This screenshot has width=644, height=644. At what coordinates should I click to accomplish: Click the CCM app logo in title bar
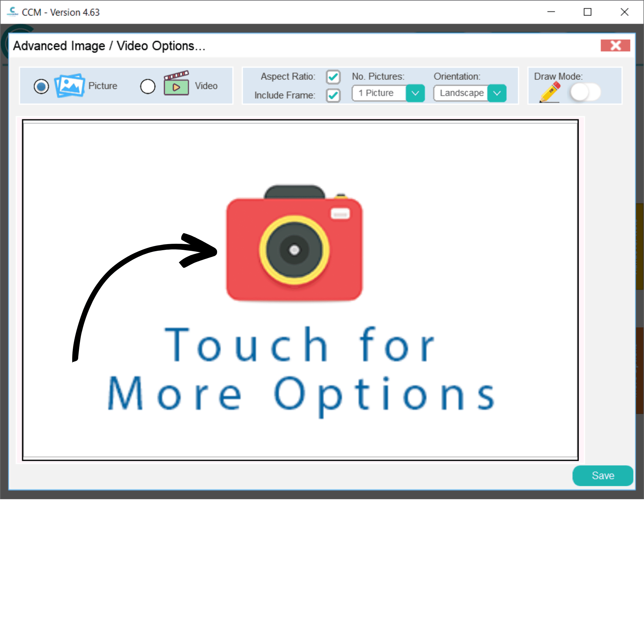(x=13, y=12)
